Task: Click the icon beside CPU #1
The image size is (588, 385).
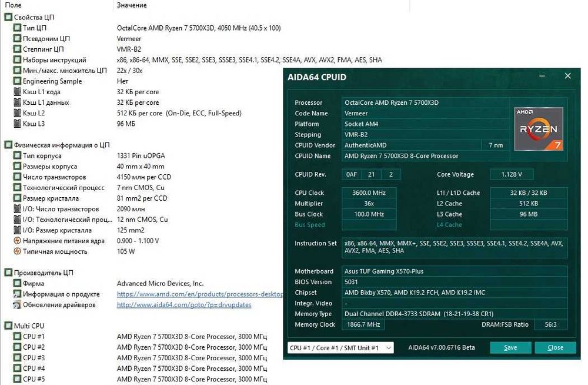Action: pos(17,337)
